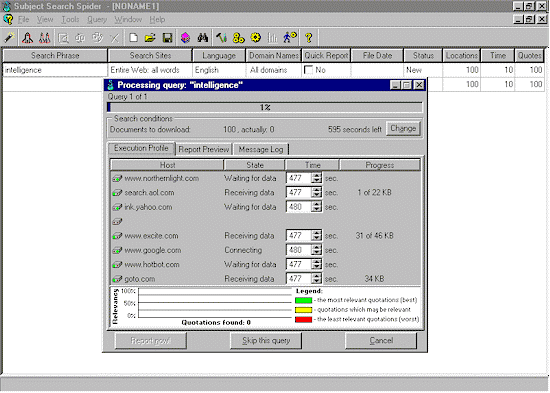Click the yellow may-be-relevant legend swatch

(x=303, y=310)
